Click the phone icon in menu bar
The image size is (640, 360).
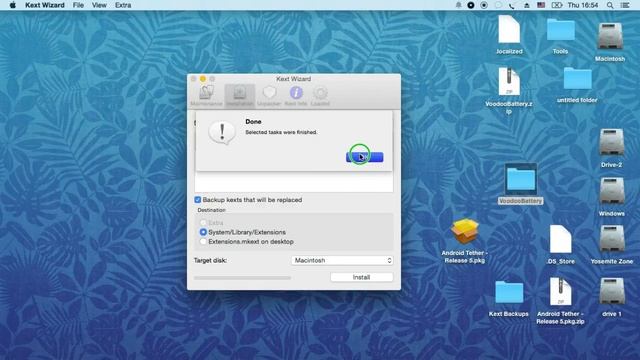tap(512, 5)
